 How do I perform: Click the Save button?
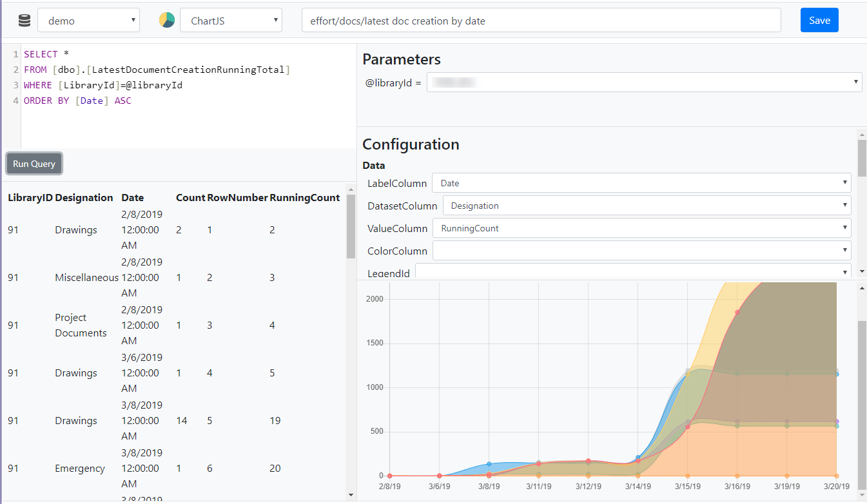click(819, 21)
